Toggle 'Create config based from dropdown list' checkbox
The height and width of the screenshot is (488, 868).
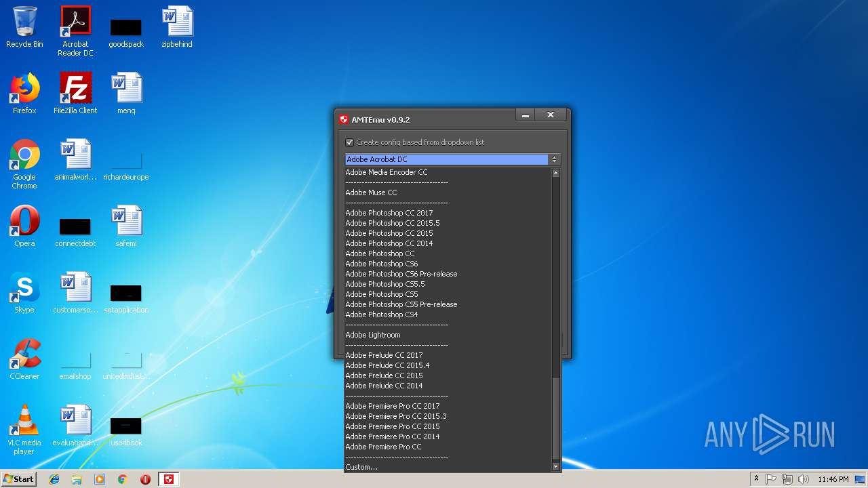[349, 142]
